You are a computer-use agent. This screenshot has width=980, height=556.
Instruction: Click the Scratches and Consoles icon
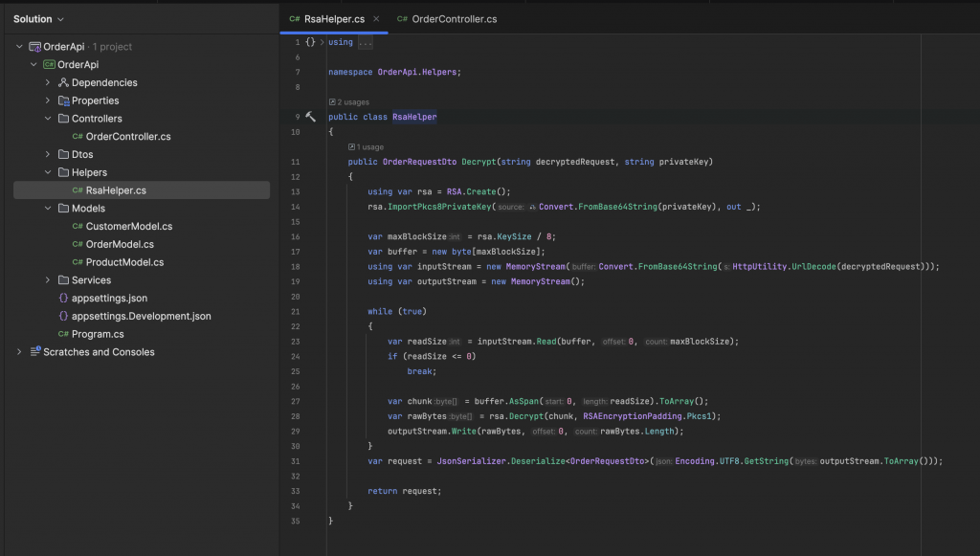click(x=35, y=352)
